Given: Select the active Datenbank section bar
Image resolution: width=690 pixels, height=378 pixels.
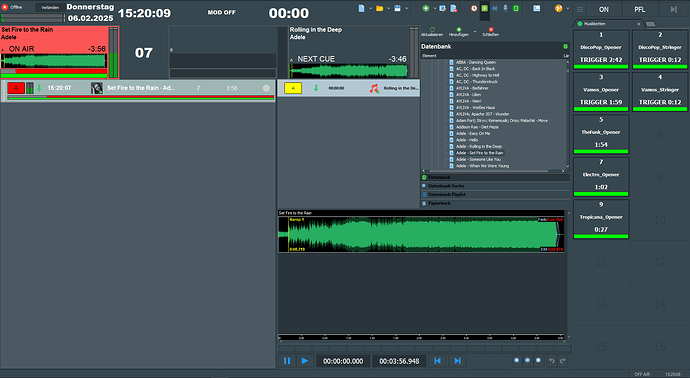Looking at the screenshot, I should (495, 177).
